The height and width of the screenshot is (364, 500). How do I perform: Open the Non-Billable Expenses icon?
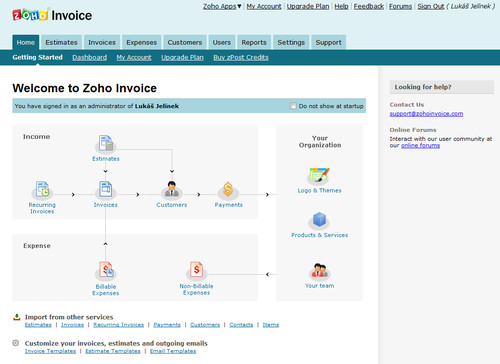tap(196, 270)
